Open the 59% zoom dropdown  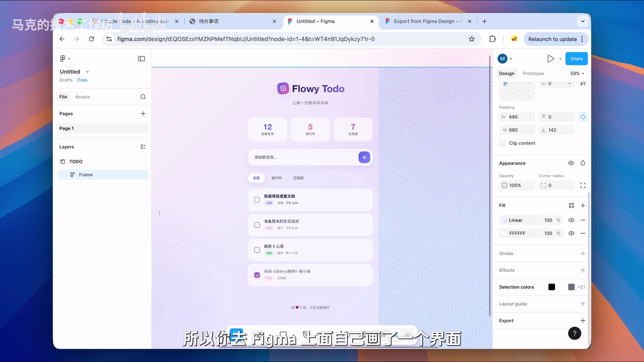[577, 73]
